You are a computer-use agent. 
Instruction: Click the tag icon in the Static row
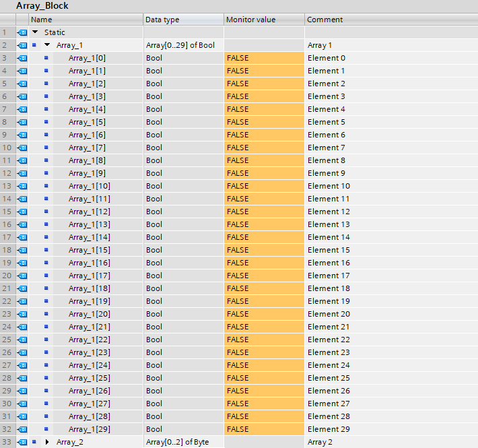[21, 32]
